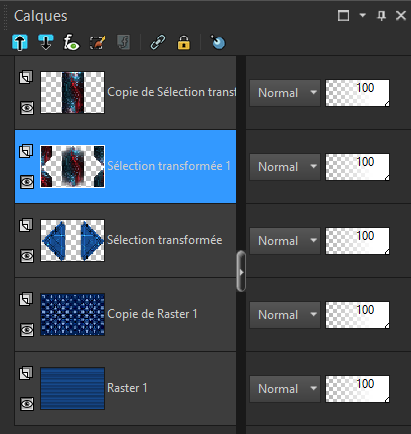Click the opacity slider of Copie de Sélection layer
Image resolution: width=411 pixels, height=434 pixels.
pos(357,93)
